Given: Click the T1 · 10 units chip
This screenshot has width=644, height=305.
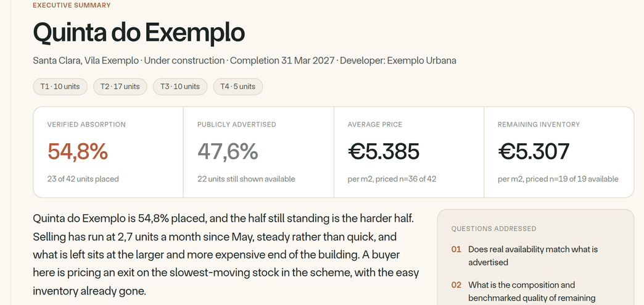Looking at the screenshot, I should click(60, 86).
